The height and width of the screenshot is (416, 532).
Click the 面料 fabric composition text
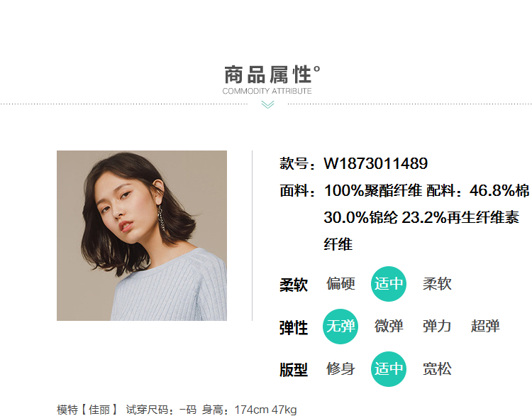404,217
